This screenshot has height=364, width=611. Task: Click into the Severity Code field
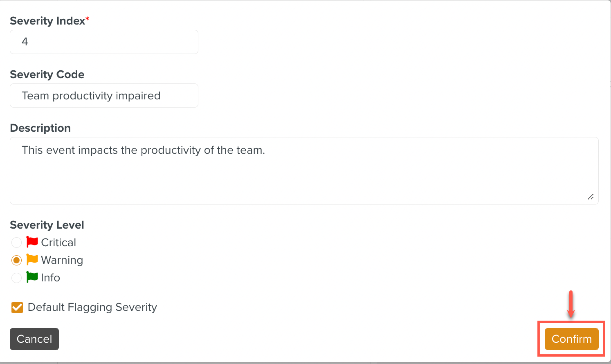(104, 96)
